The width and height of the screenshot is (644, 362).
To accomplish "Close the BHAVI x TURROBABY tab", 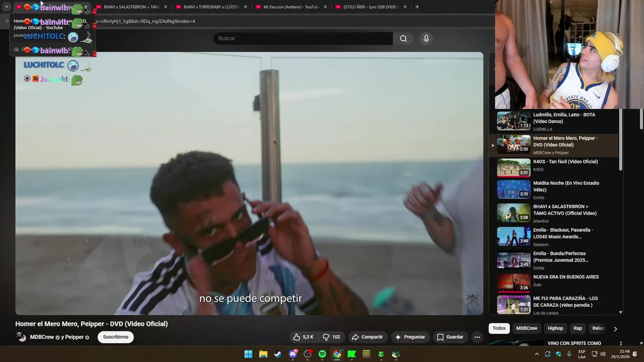I will (x=246, y=7).
